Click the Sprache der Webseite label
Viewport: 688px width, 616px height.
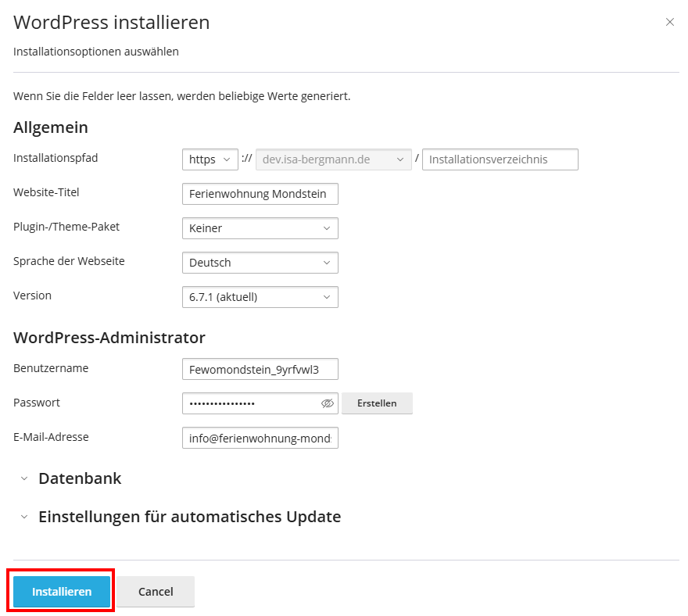click(x=69, y=261)
